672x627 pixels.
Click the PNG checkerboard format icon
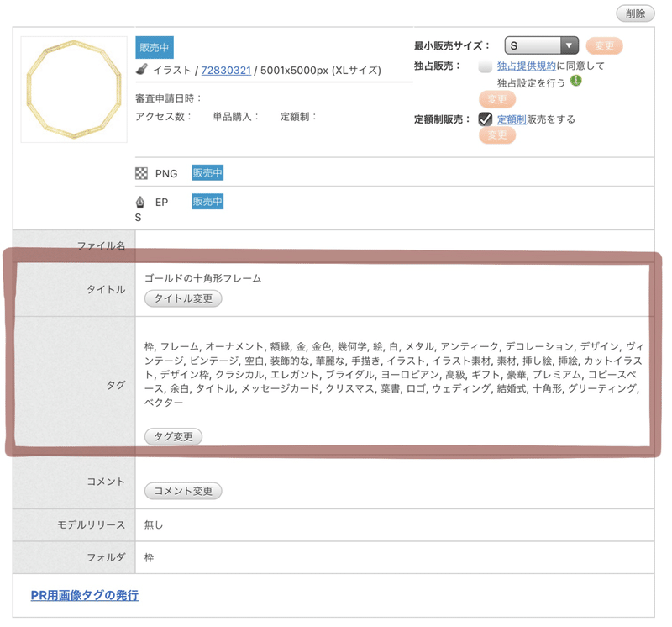point(141,173)
